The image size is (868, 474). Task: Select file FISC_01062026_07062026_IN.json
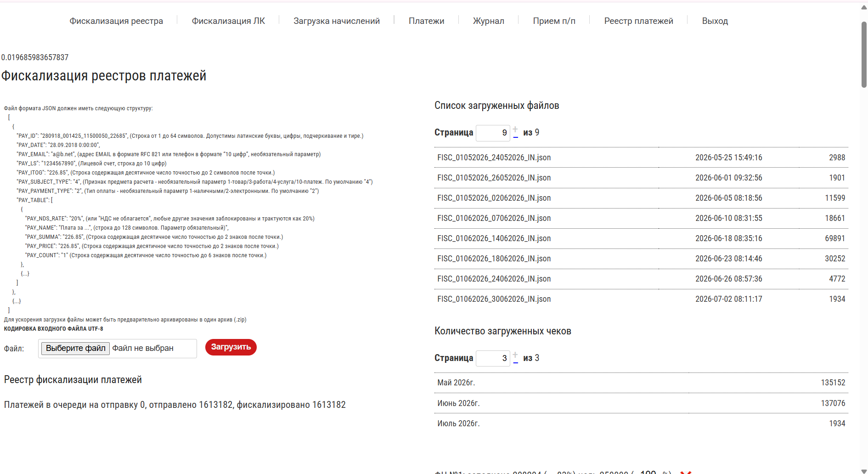coord(494,218)
